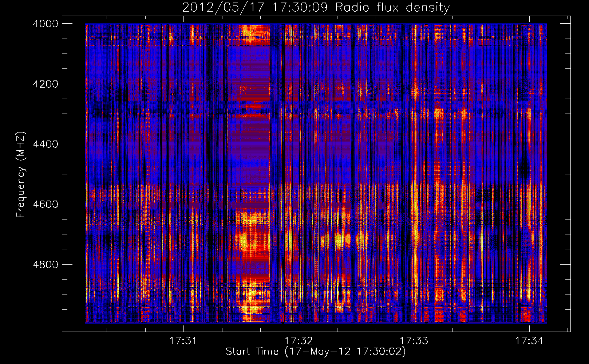Click the "Frequency (MHZ)" axis label

pos(21,175)
